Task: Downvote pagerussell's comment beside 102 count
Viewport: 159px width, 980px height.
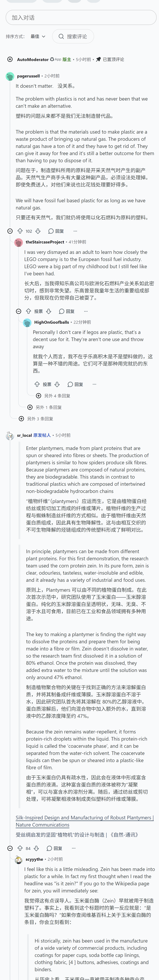Action: click(38, 231)
